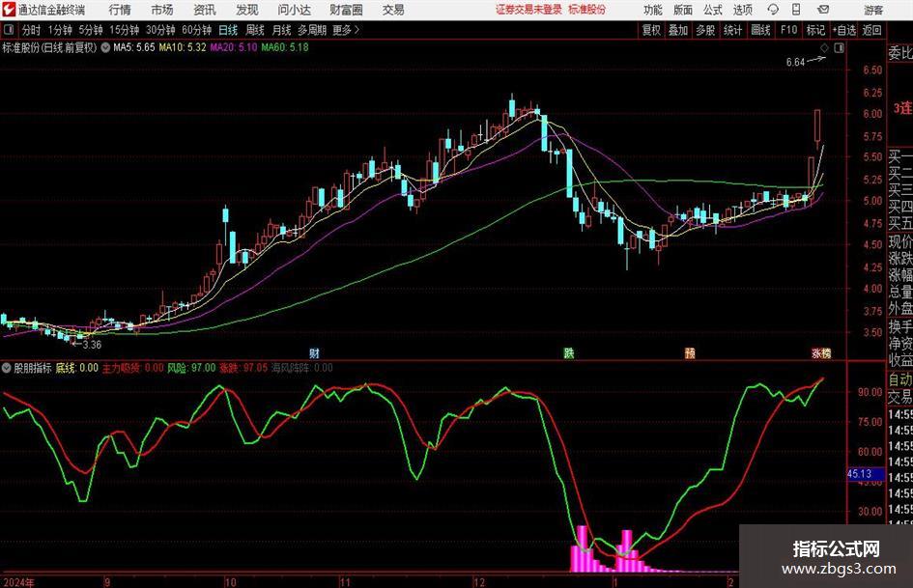This screenshot has width=913, height=588.
Task: Click the 标准股份(日线 前复权) chart title
Action: 49,47
